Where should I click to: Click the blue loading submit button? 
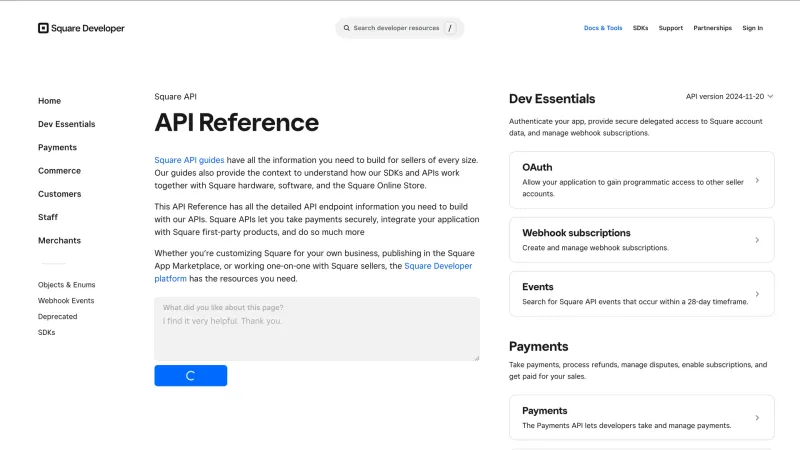point(191,376)
